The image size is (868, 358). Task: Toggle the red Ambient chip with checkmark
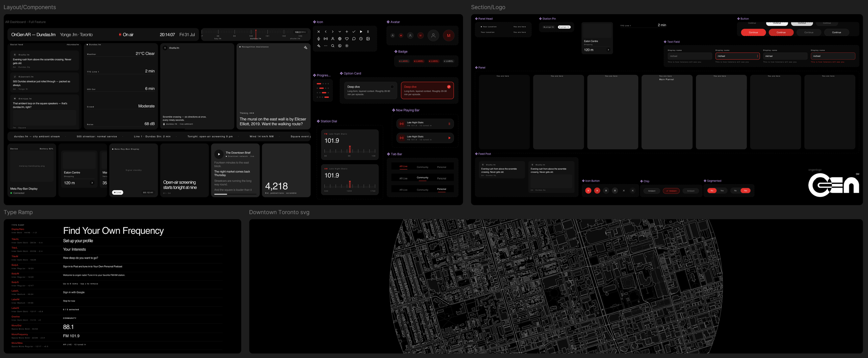671,191
